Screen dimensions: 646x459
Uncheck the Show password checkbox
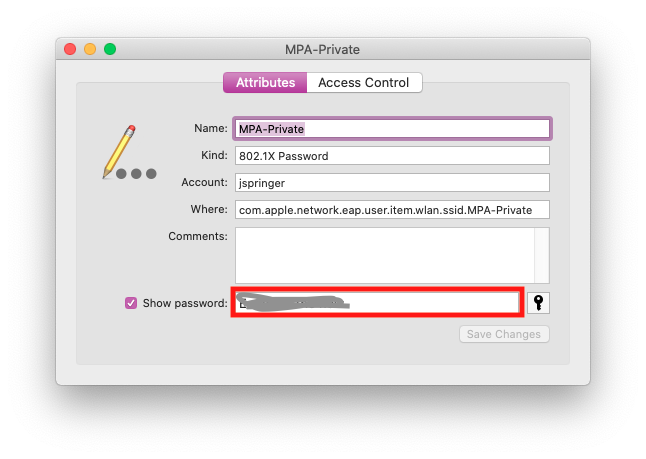pyautogui.click(x=131, y=303)
